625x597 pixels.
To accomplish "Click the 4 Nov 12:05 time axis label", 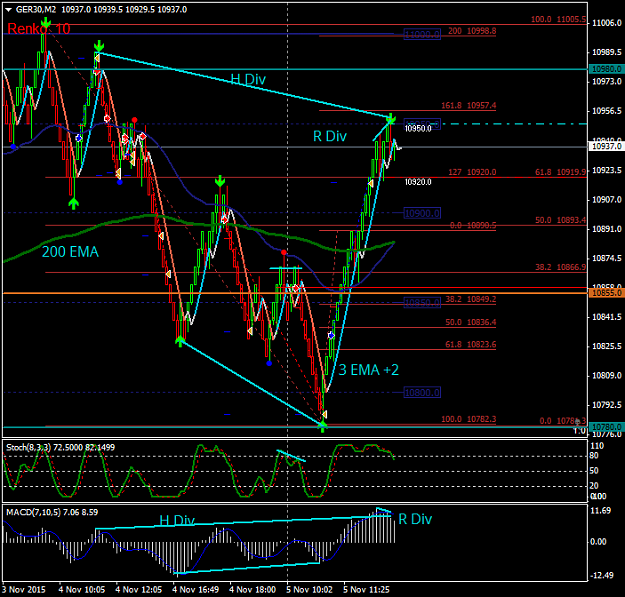I will [139, 590].
